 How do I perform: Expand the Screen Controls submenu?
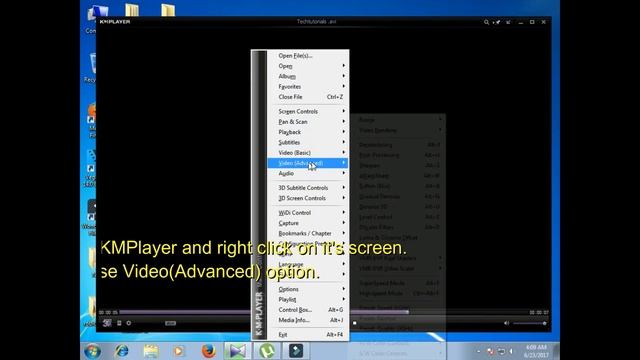point(308,111)
